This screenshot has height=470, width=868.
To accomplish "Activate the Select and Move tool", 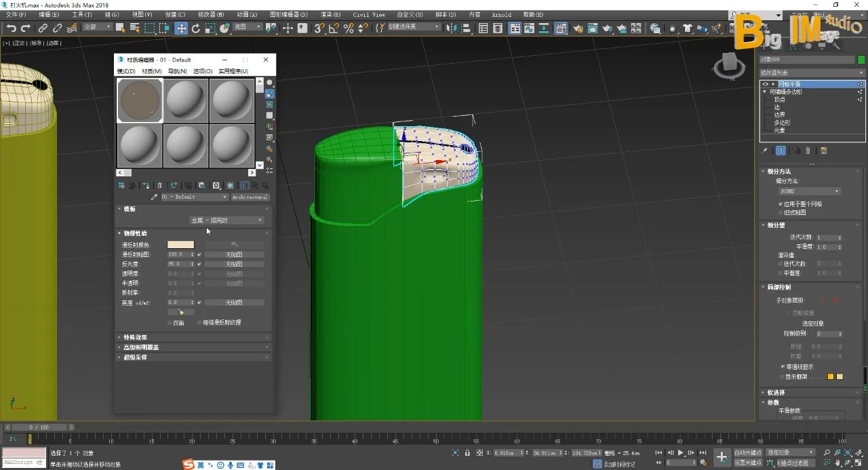I will coord(181,28).
